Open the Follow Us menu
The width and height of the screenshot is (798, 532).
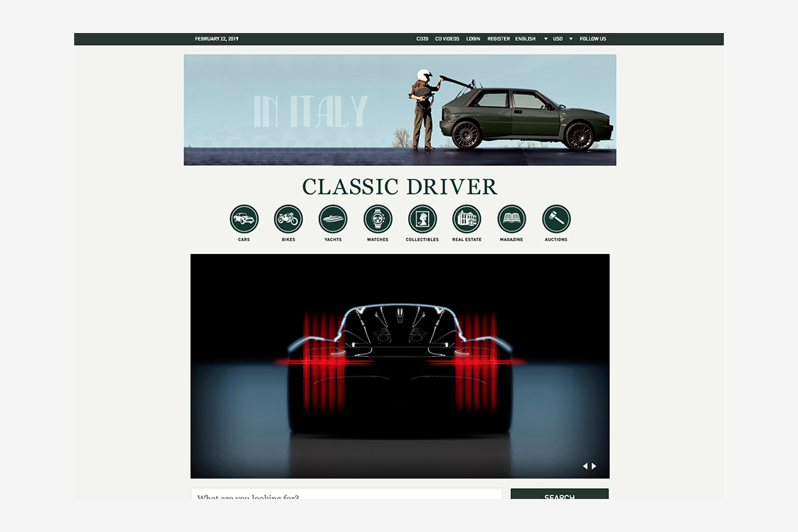click(593, 39)
